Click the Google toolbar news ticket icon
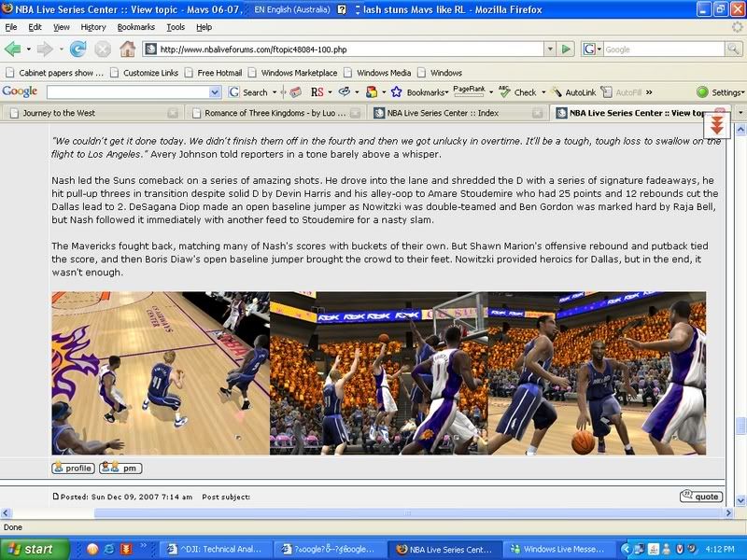Viewport: 747px width, 560px height. [295, 92]
